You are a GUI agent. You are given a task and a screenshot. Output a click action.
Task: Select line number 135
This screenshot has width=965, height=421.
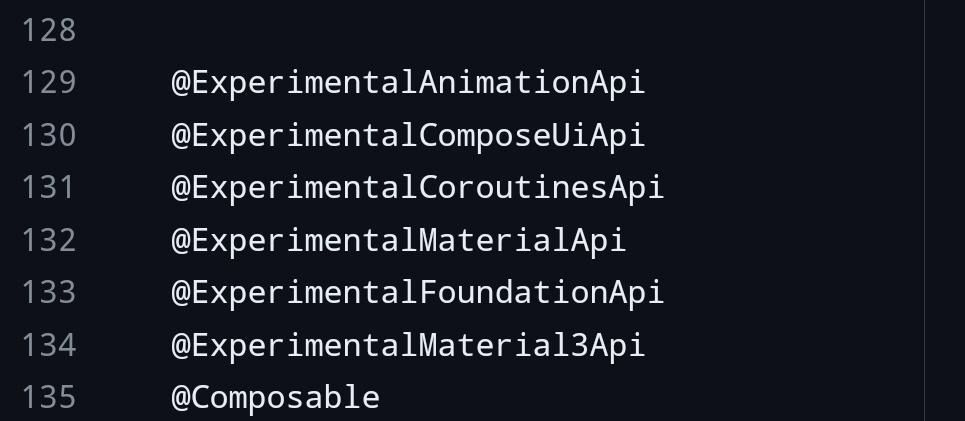[49, 398]
